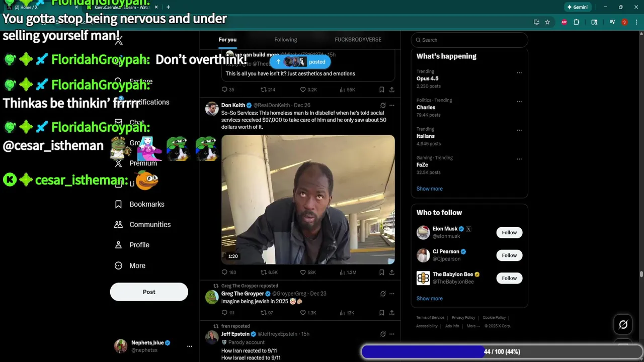Follow Elon Musk
The image size is (644, 362).
click(509, 232)
